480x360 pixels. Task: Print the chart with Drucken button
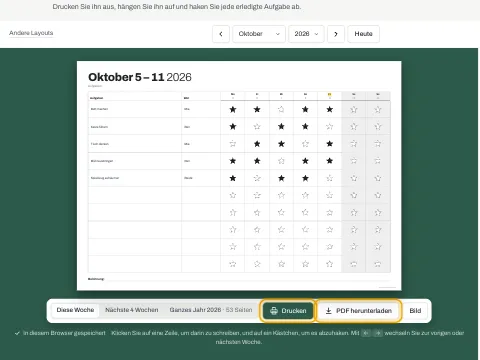[x=288, y=311]
